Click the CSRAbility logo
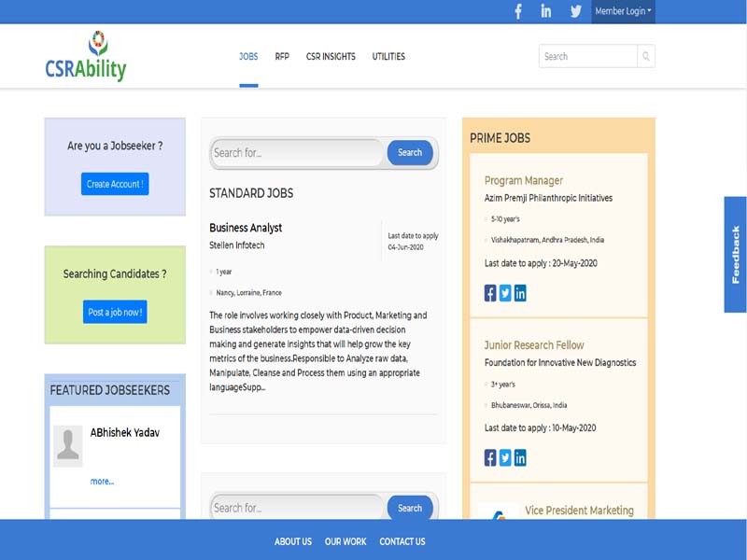747x560 pixels. tap(85, 56)
